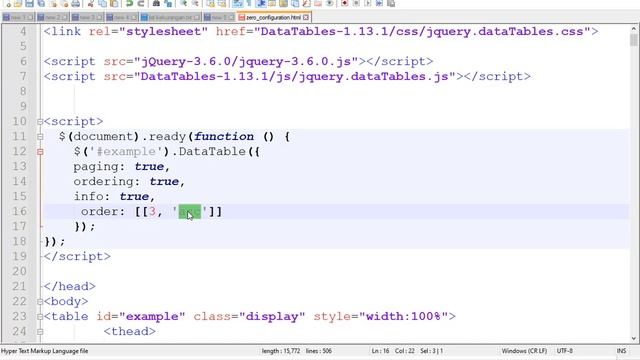The height and width of the screenshot is (360, 640).
Task: Click the Playback macro icon
Action: tap(368, 4)
